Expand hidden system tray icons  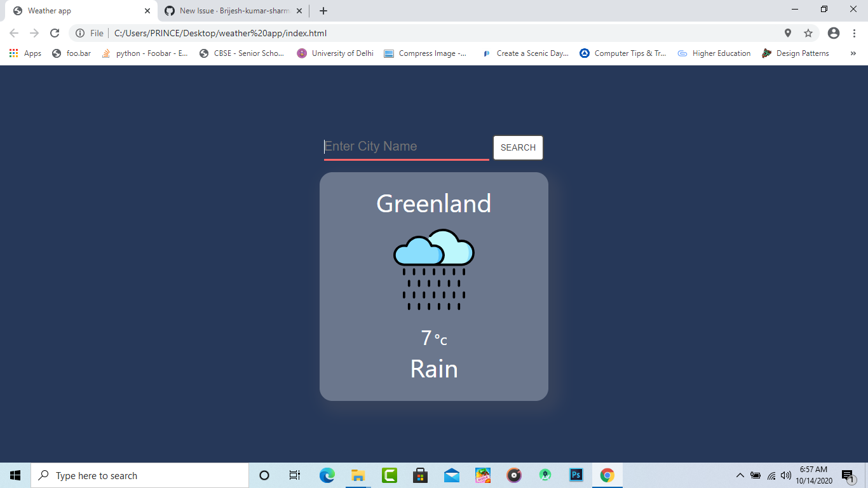740,475
